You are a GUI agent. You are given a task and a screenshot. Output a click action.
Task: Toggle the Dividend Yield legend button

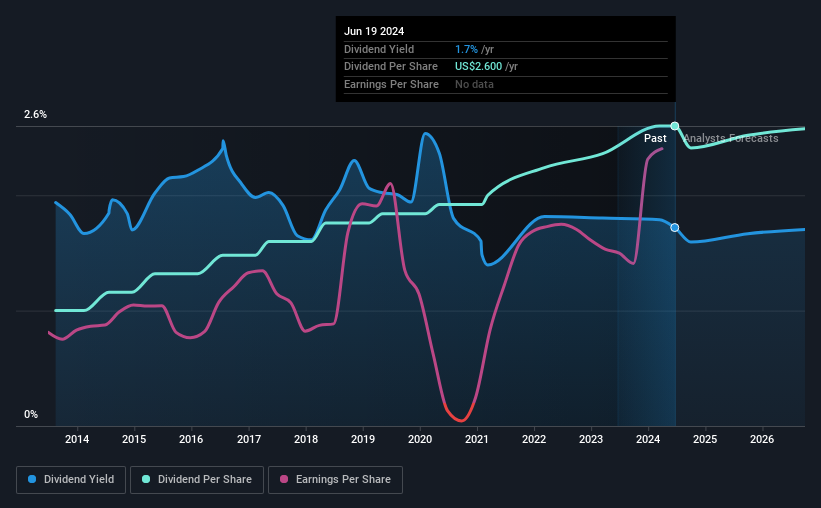tap(71, 480)
